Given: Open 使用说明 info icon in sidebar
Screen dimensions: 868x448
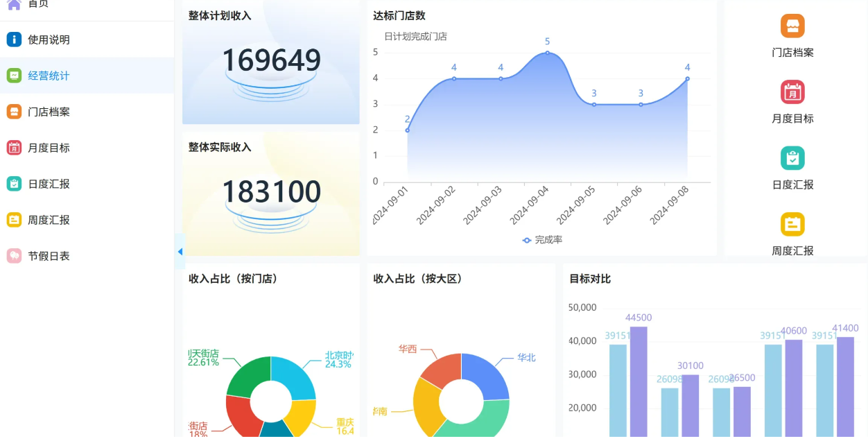Looking at the screenshot, I should click(x=14, y=40).
